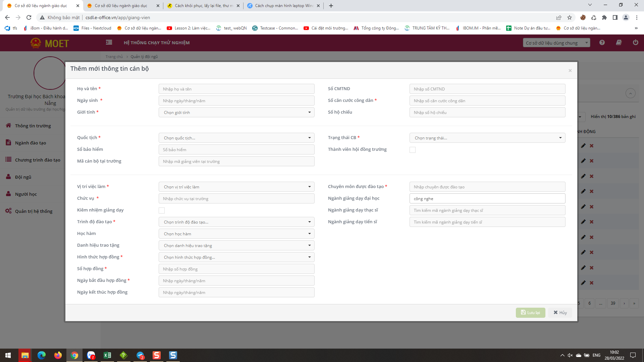Click the help question mark icon

pos(602,43)
